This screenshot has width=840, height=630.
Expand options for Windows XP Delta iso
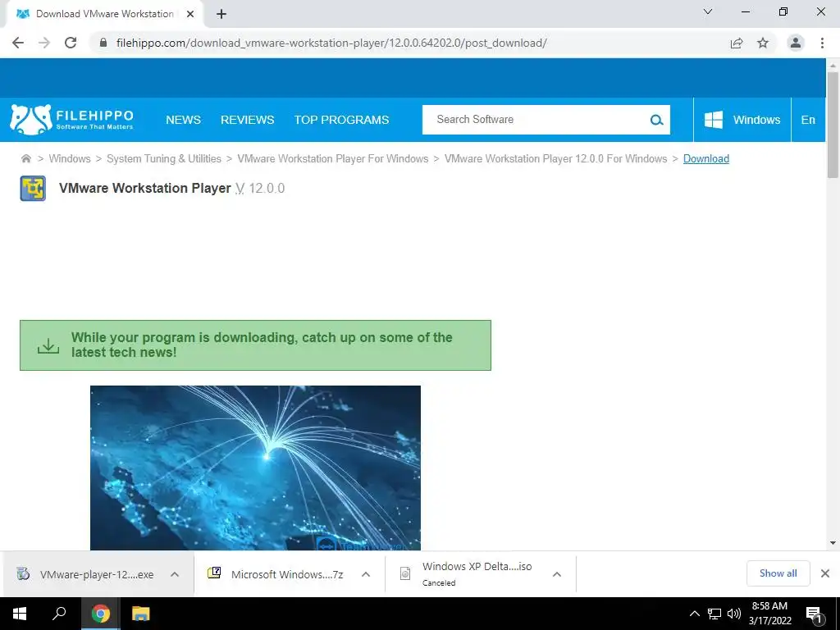557,574
